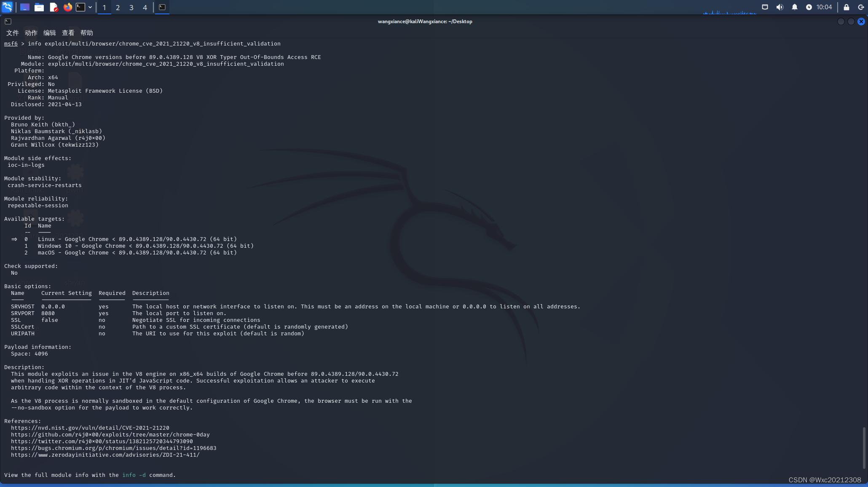868x487 pixels.
Task: Click the 'crash-service-restarts' stability text
Action: (x=45, y=185)
